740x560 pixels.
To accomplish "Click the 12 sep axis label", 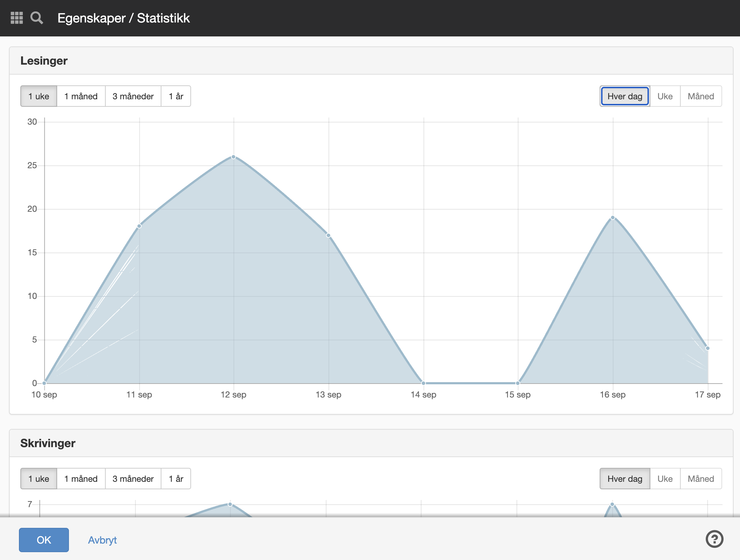I will (x=234, y=395).
